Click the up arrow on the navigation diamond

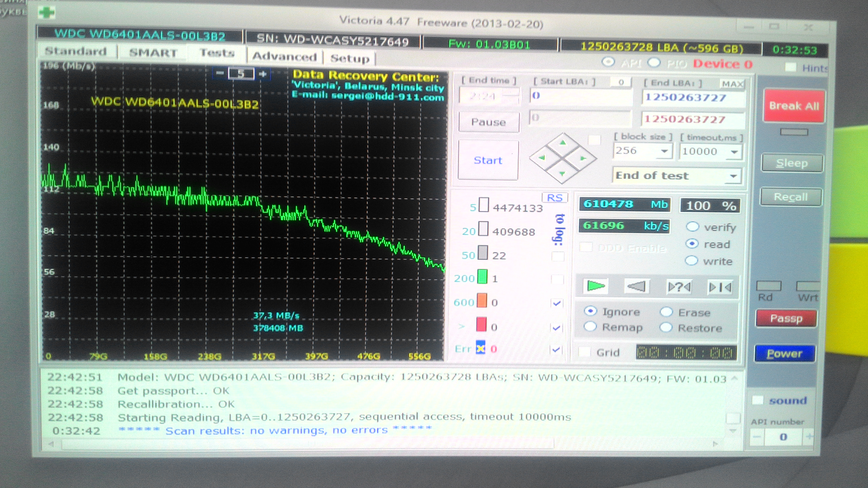click(563, 143)
